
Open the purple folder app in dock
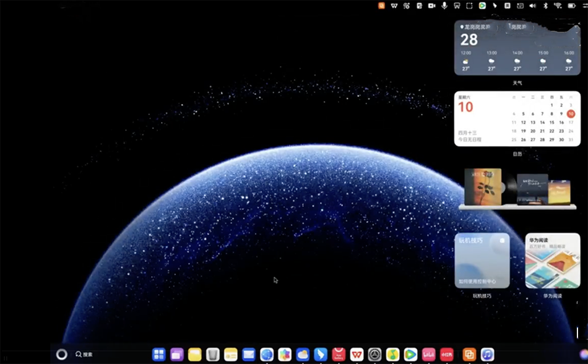[x=176, y=354]
